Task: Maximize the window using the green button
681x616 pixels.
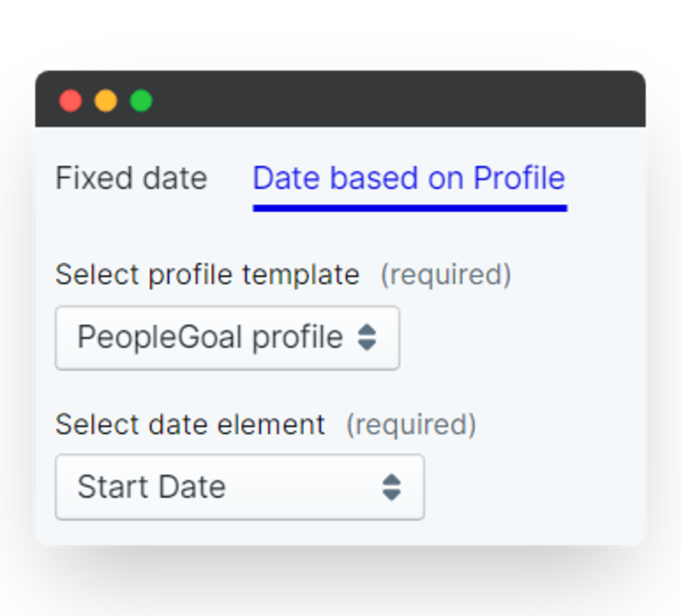Action: tap(141, 101)
